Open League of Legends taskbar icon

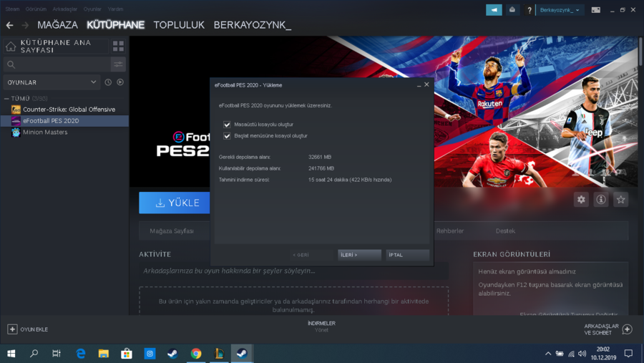(219, 354)
